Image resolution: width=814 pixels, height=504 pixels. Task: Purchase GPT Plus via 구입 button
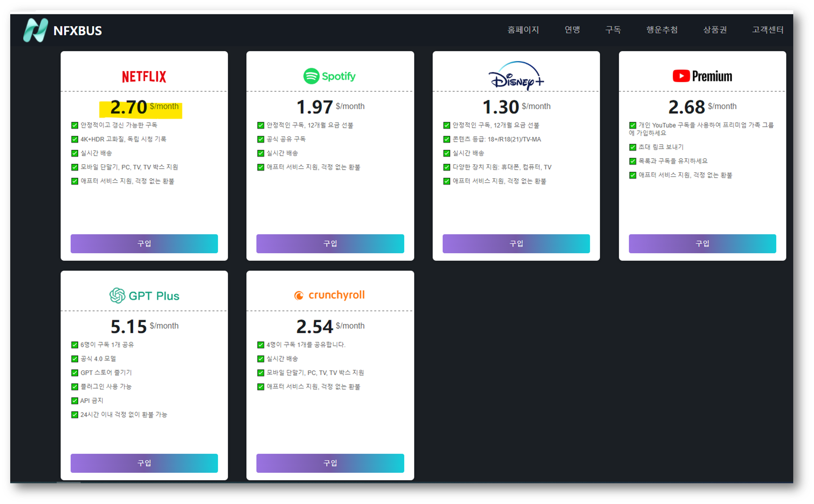click(144, 463)
